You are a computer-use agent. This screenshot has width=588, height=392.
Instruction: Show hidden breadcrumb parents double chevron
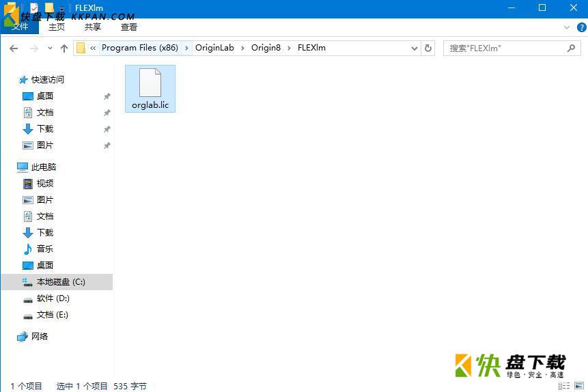[93, 48]
